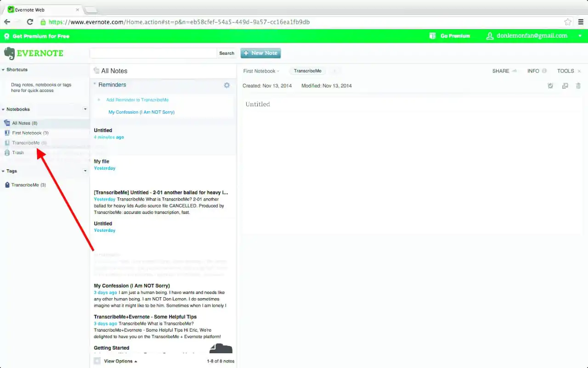Click the user profile silhouette icon
This screenshot has height=368, width=588.
(490, 36)
